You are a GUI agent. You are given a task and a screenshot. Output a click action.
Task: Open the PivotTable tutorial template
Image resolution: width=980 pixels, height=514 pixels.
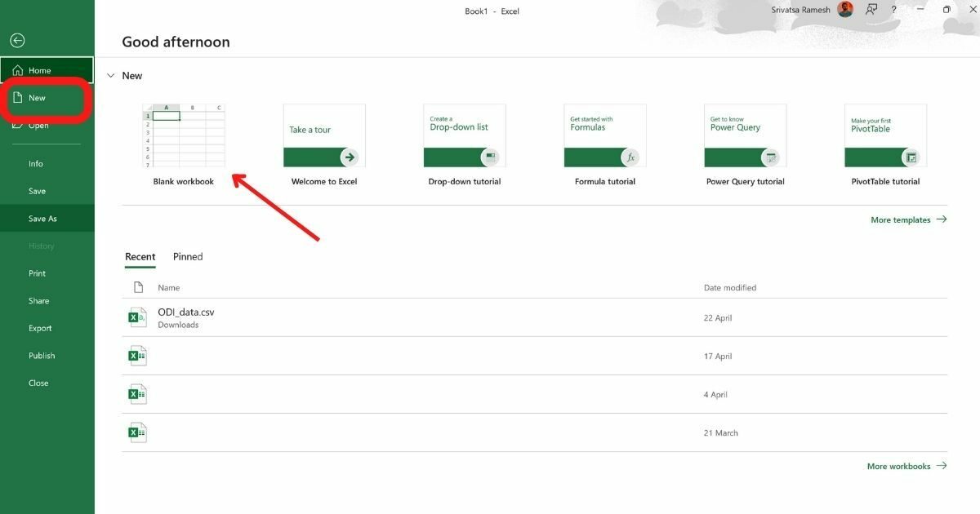[885, 135]
